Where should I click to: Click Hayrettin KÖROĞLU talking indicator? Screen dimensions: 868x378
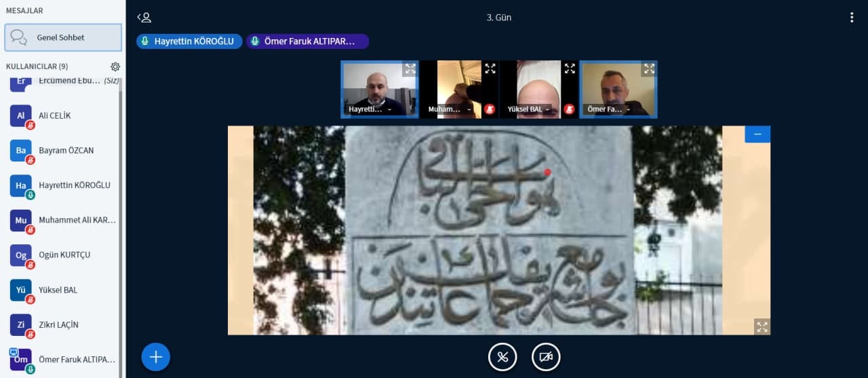pyautogui.click(x=189, y=41)
